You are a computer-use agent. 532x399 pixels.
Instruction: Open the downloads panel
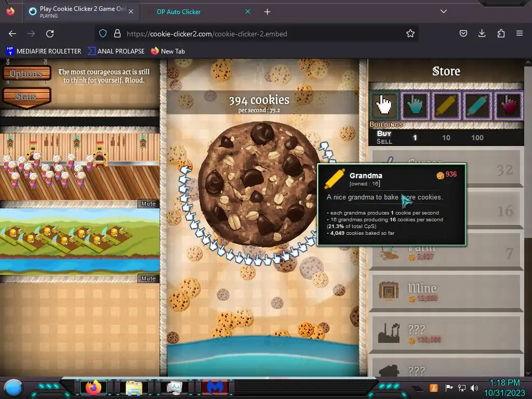click(x=482, y=33)
